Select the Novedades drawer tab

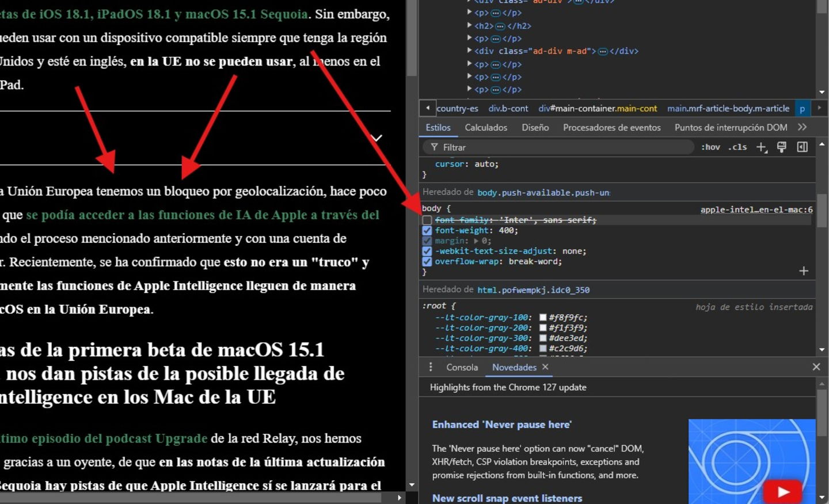pyautogui.click(x=514, y=367)
